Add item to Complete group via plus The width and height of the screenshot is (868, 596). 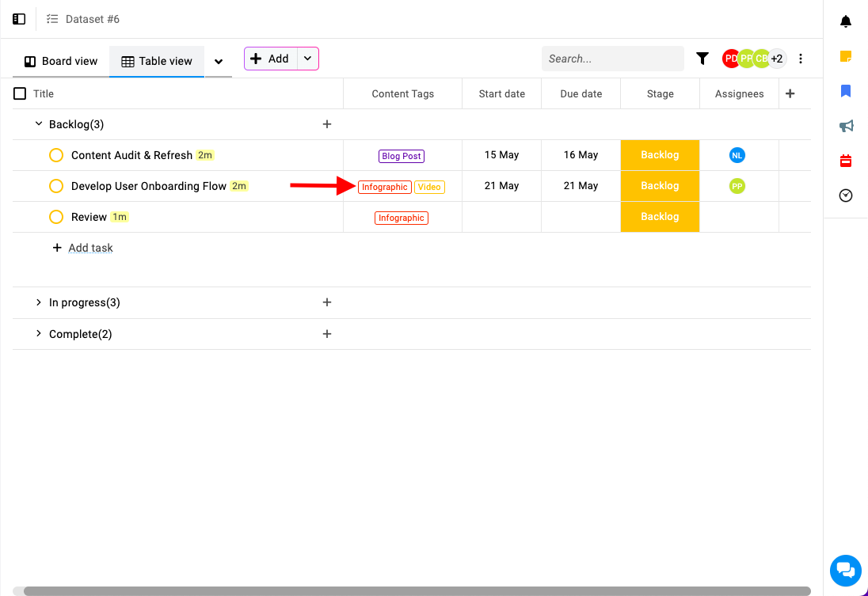click(x=326, y=334)
